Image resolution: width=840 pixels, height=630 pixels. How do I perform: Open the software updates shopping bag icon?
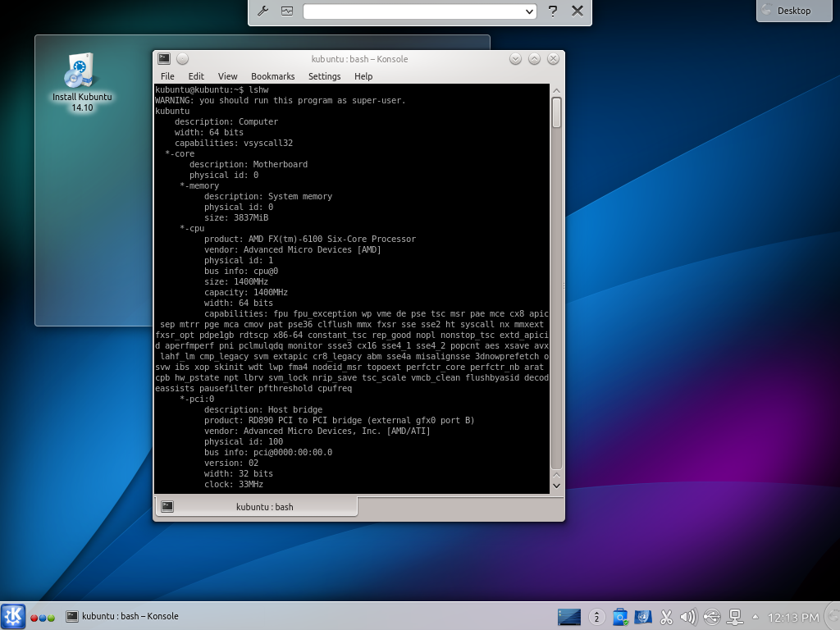pos(620,617)
